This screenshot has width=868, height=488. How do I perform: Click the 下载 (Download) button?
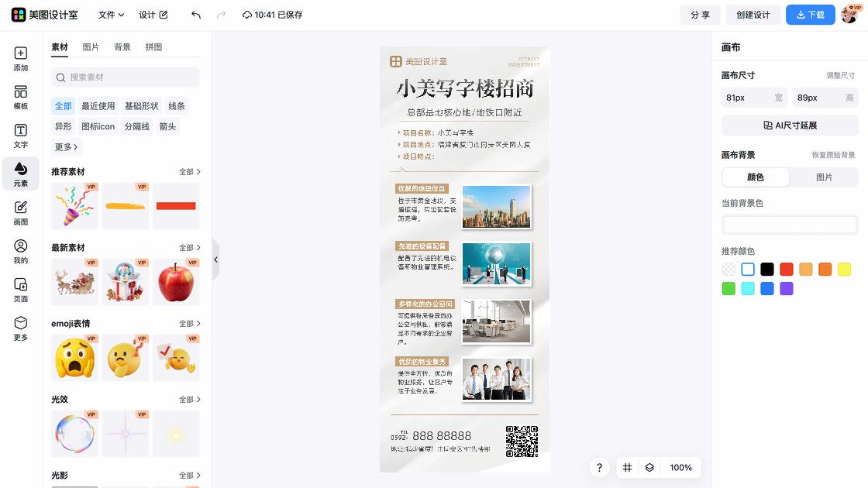[x=811, y=14]
